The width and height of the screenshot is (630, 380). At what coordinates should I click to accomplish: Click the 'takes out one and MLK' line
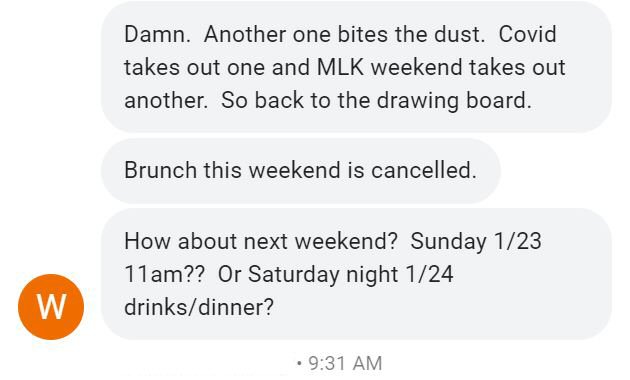244,67
